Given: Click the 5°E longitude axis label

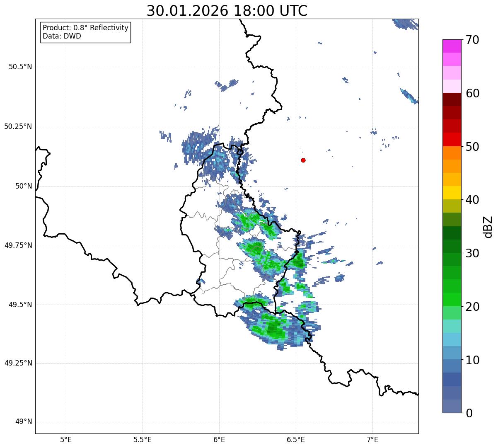Looking at the screenshot, I should point(66,439).
